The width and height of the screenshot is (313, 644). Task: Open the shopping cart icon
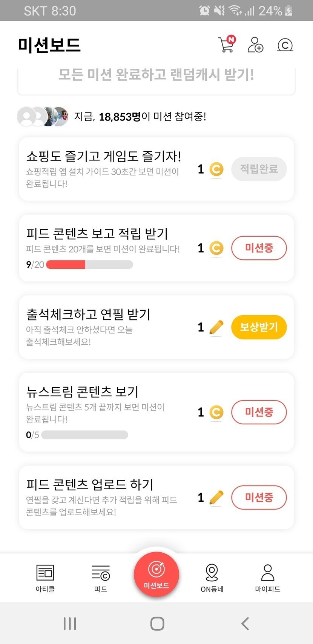(226, 45)
